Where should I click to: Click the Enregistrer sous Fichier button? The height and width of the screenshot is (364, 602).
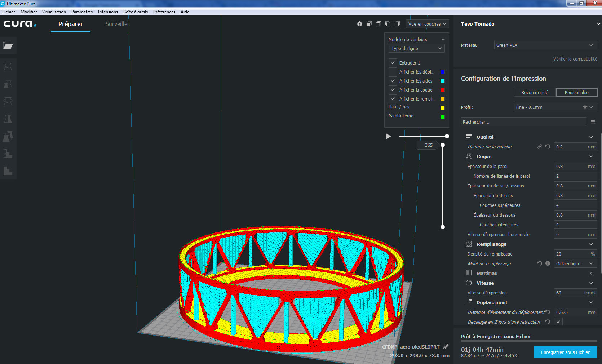(565, 352)
